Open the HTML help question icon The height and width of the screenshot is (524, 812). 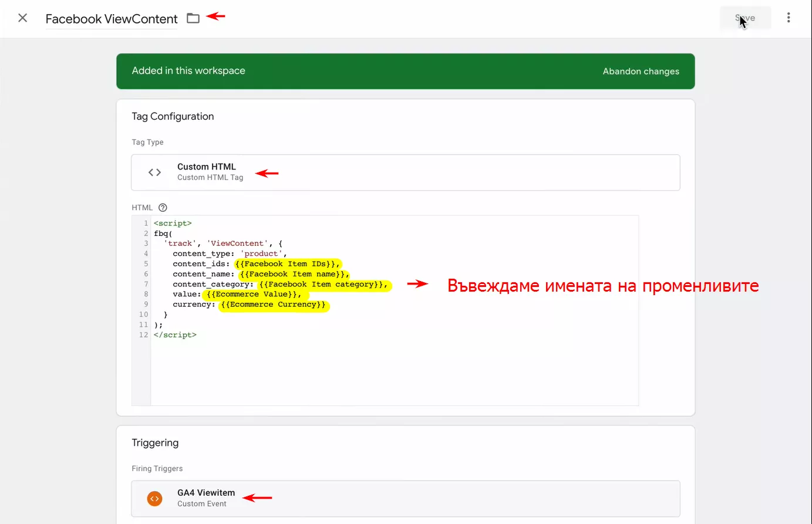tap(163, 208)
